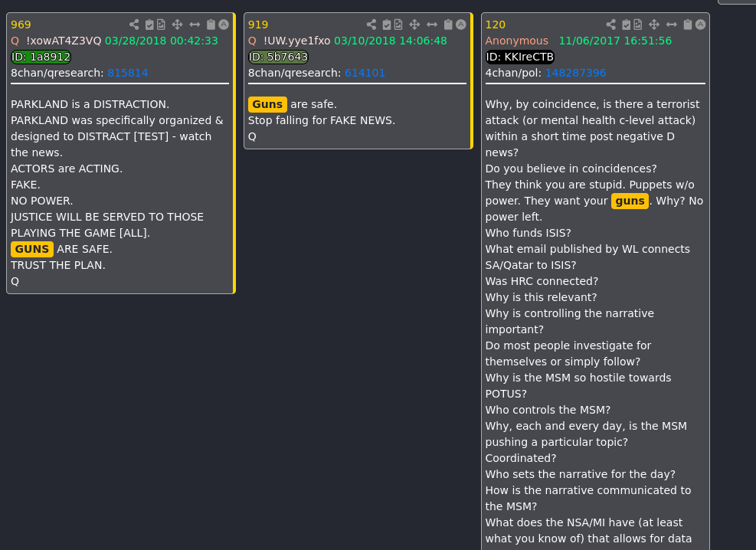Click the round caret icon on post 919
Image resolution: width=756 pixels, height=550 pixels.
point(461,25)
